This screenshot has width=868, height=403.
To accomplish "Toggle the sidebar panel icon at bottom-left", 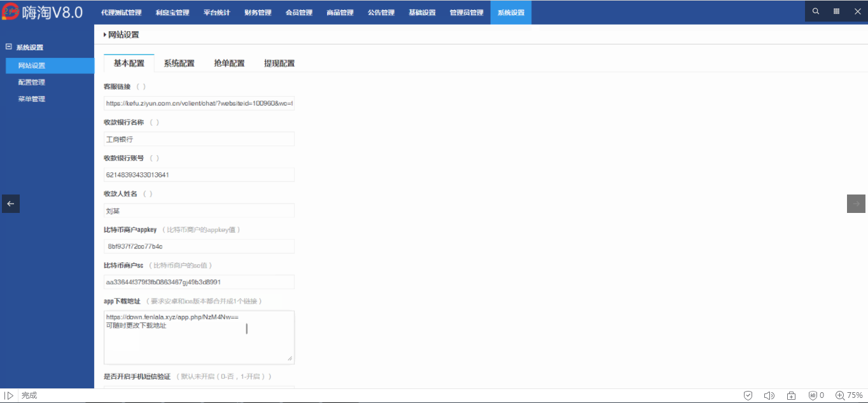I will click(x=9, y=395).
